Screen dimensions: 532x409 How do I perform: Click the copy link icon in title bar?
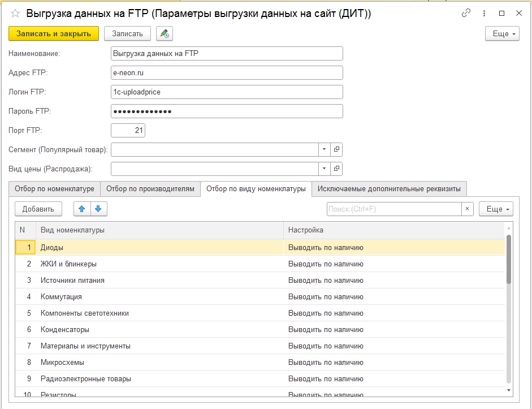coord(466,13)
